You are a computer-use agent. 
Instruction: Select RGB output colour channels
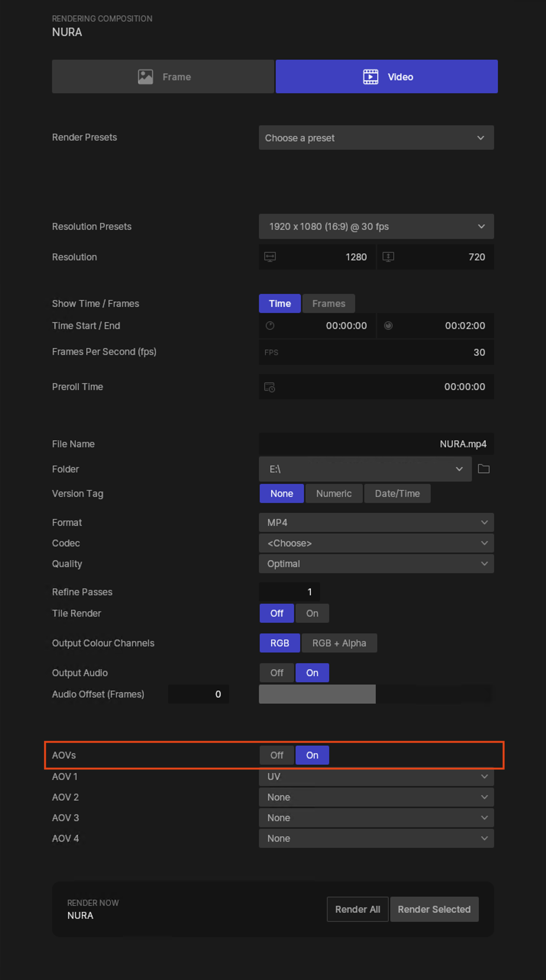(279, 643)
